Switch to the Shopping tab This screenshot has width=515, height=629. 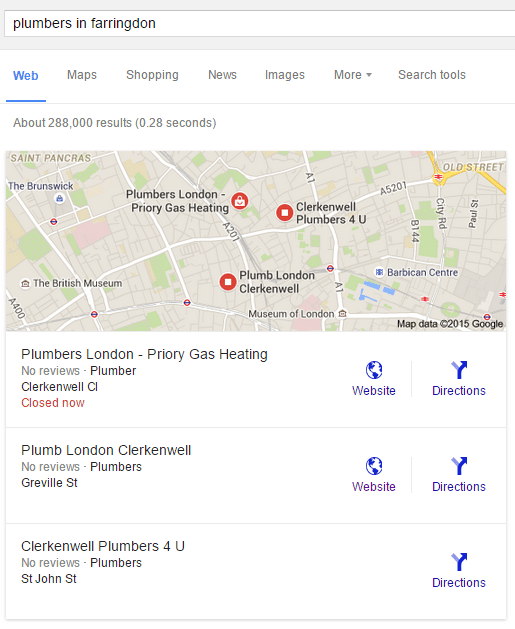pos(152,75)
